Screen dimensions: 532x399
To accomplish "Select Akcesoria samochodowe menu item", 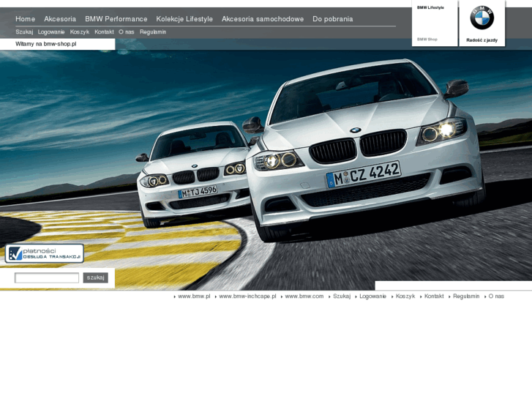I will 263,19.
